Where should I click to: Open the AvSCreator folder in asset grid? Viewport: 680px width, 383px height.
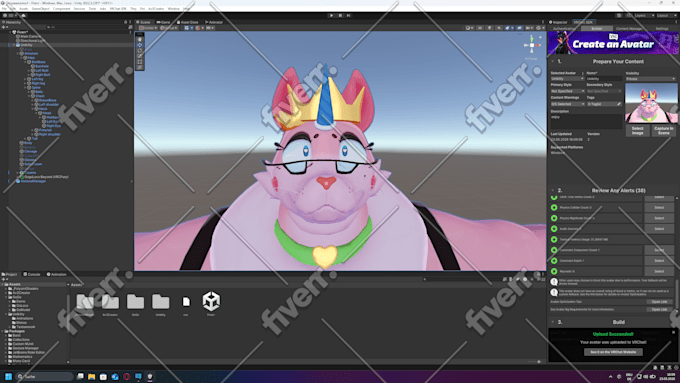coord(110,304)
